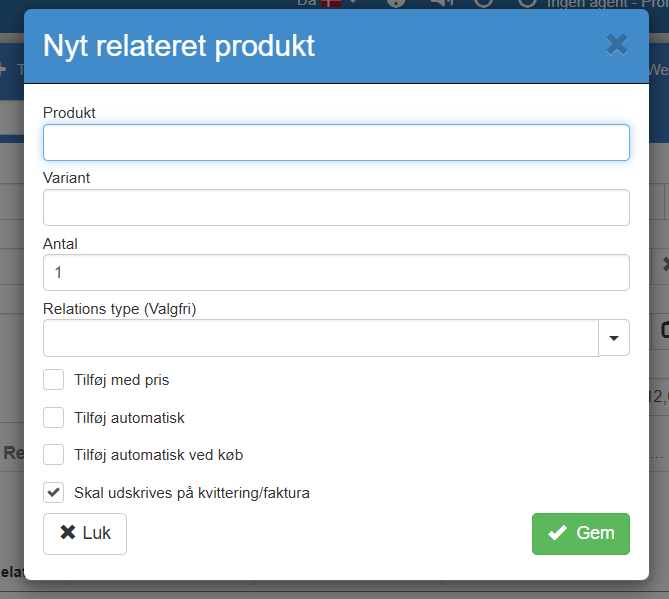
Task: Open the Danish flag language selector
Action: tap(330, 3)
